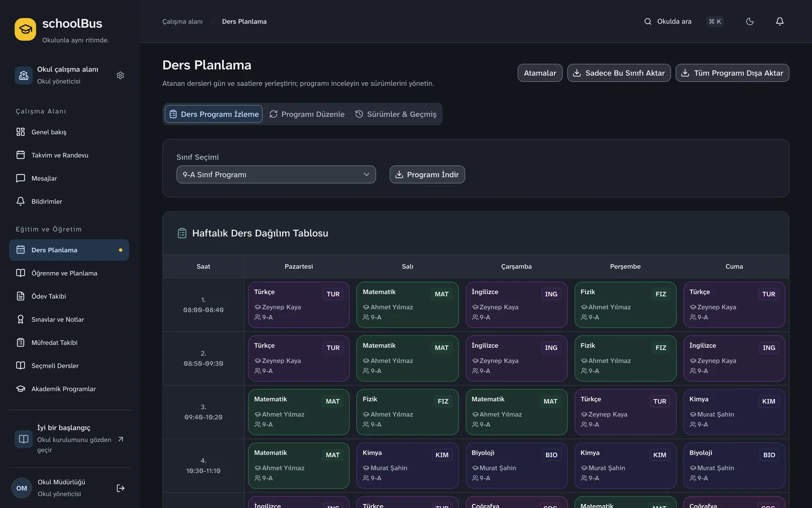Open notifications bell in top bar

pyautogui.click(x=780, y=21)
